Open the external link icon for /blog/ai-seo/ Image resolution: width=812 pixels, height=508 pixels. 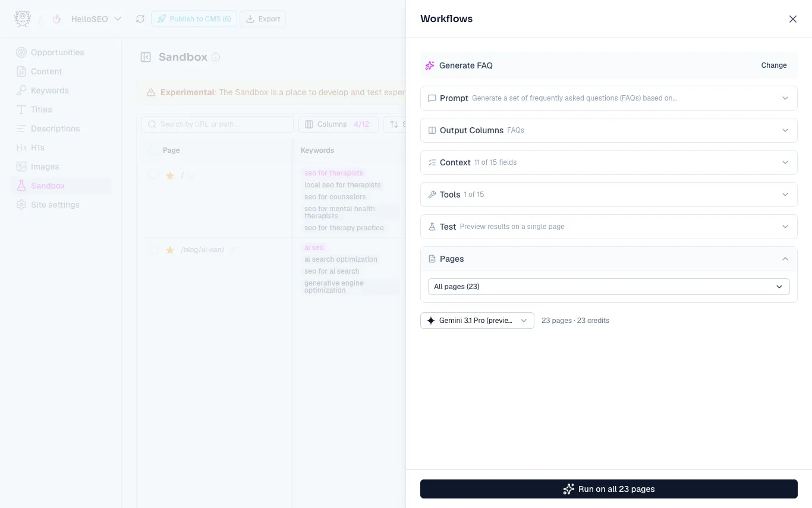pyautogui.click(x=232, y=250)
